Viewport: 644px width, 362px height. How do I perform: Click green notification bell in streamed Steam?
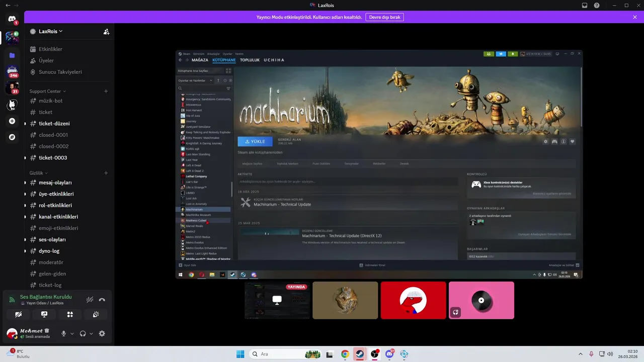pos(513,54)
